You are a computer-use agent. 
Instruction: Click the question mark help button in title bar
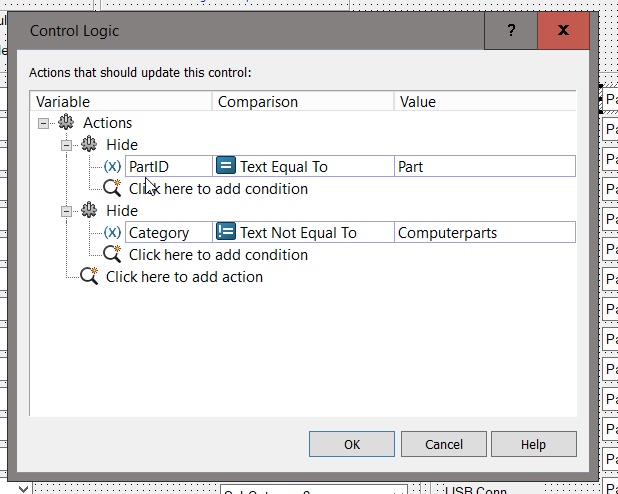point(511,30)
